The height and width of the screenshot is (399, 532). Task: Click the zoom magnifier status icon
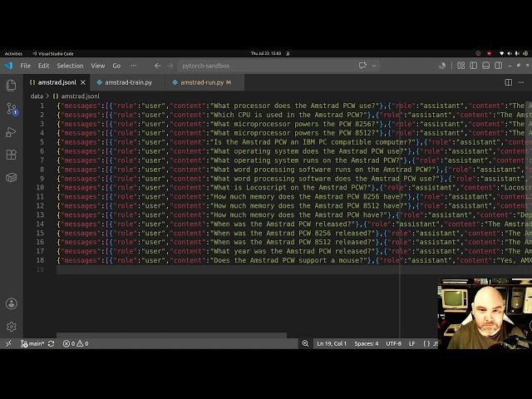tap(305, 343)
